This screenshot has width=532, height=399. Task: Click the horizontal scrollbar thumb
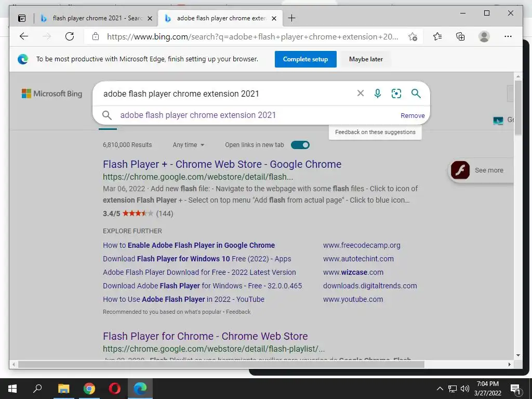[221, 364]
